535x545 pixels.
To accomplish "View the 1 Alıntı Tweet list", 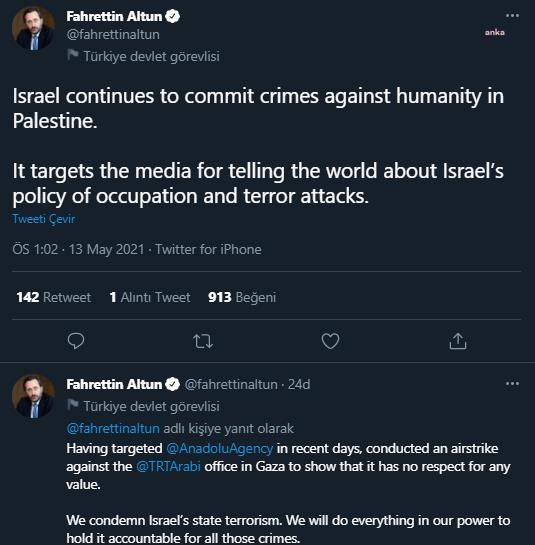I will 150,297.
